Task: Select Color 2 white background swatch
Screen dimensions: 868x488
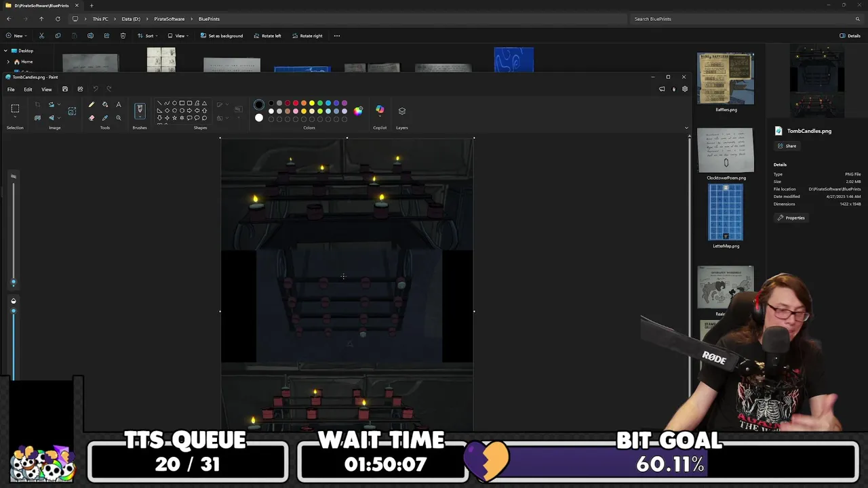Action: coord(259,118)
